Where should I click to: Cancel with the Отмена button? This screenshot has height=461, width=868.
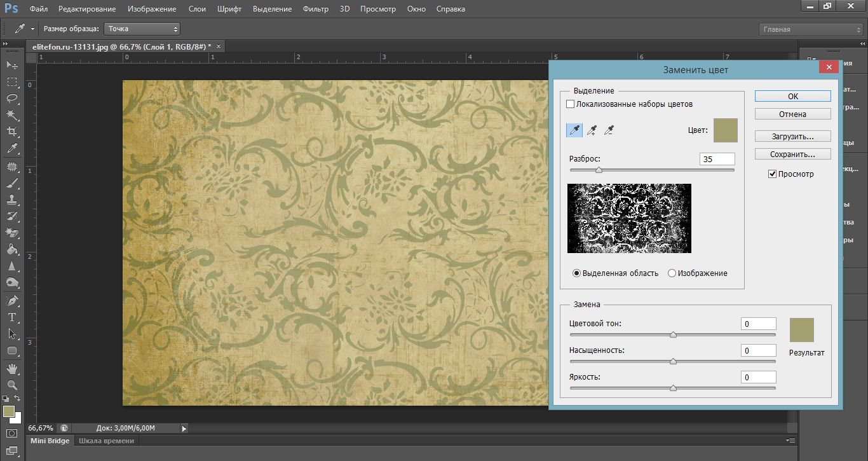pyautogui.click(x=793, y=114)
